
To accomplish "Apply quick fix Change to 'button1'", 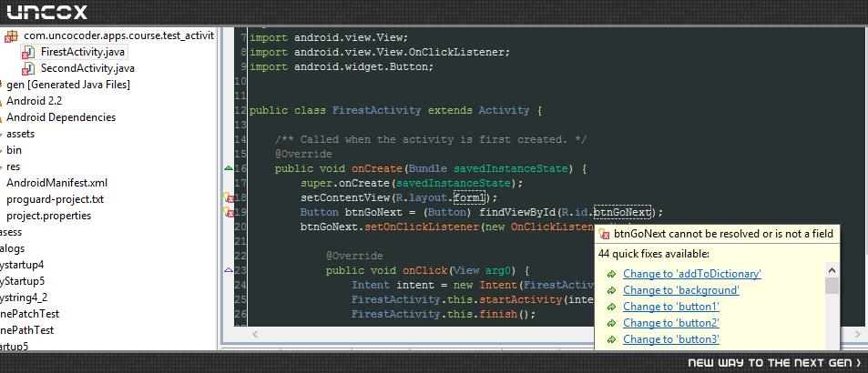I will point(671,307).
